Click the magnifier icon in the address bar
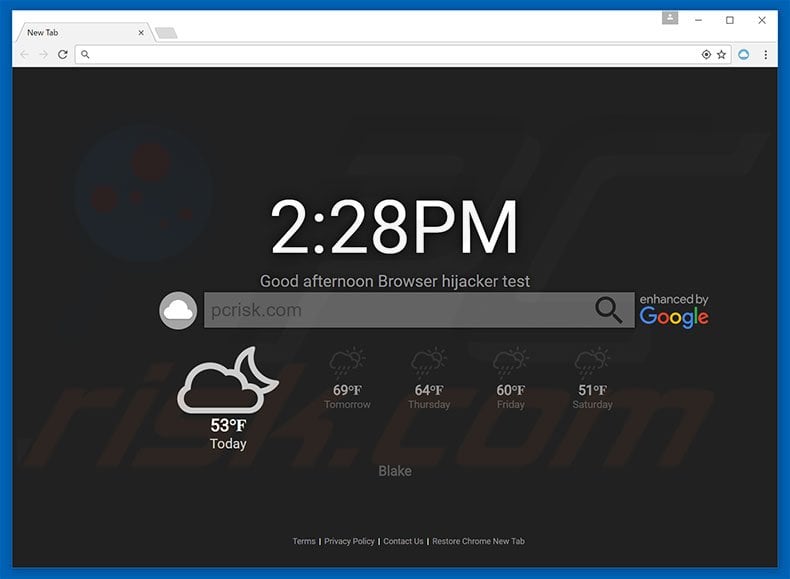The image size is (790, 579). (x=85, y=54)
